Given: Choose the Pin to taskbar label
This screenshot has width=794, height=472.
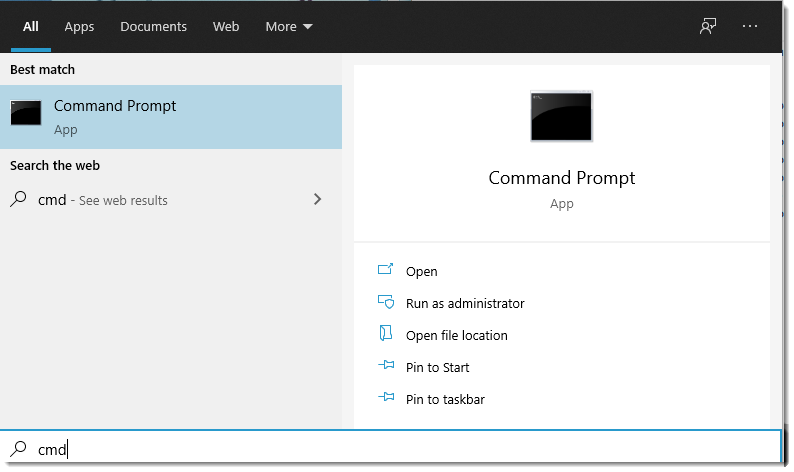Looking at the screenshot, I should coord(445,399).
